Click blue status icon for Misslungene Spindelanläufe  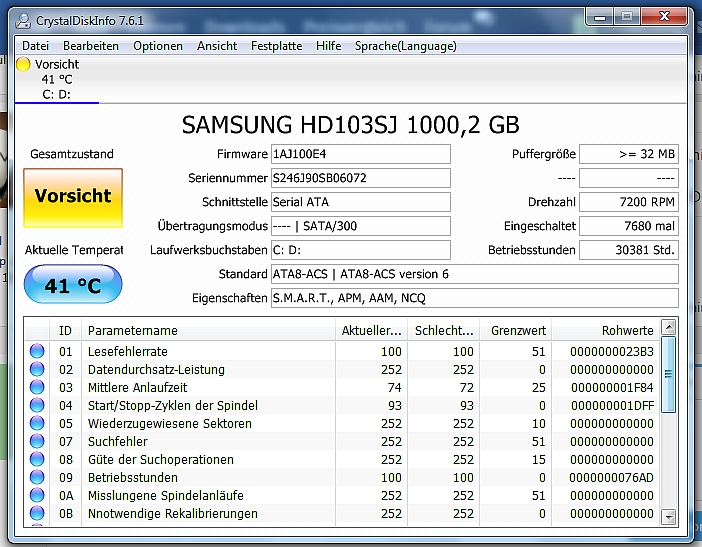[x=37, y=496]
